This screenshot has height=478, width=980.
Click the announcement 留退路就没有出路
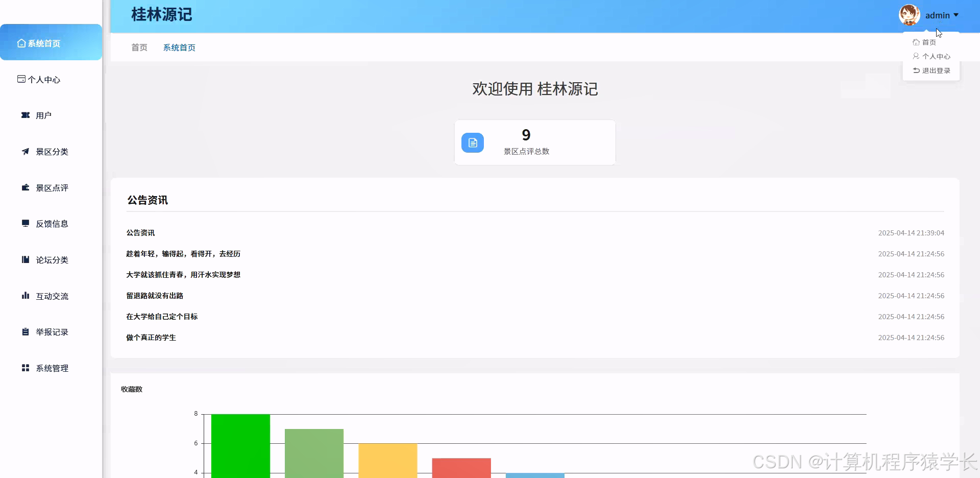[x=154, y=295]
